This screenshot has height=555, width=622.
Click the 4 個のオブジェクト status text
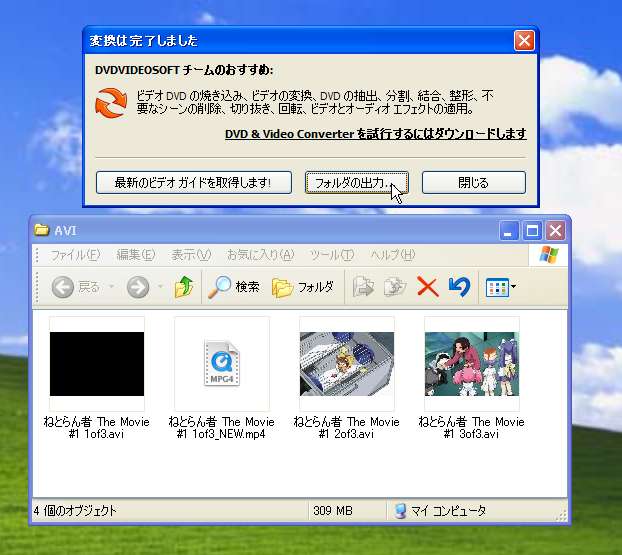tap(75, 511)
